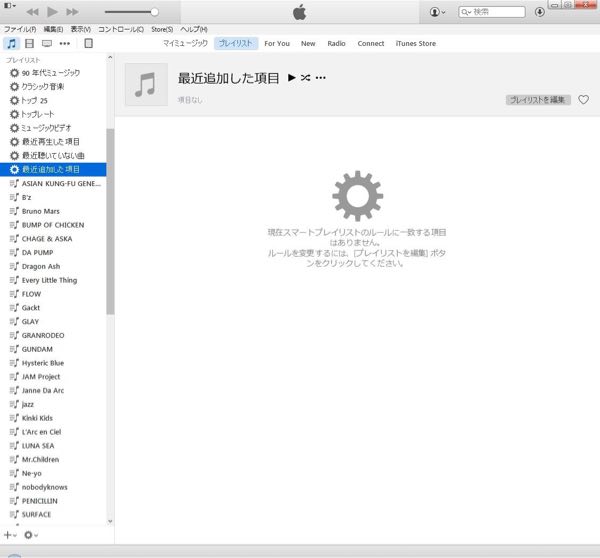Select the Movies library icon
This screenshot has height=558, width=600.
(x=29, y=43)
